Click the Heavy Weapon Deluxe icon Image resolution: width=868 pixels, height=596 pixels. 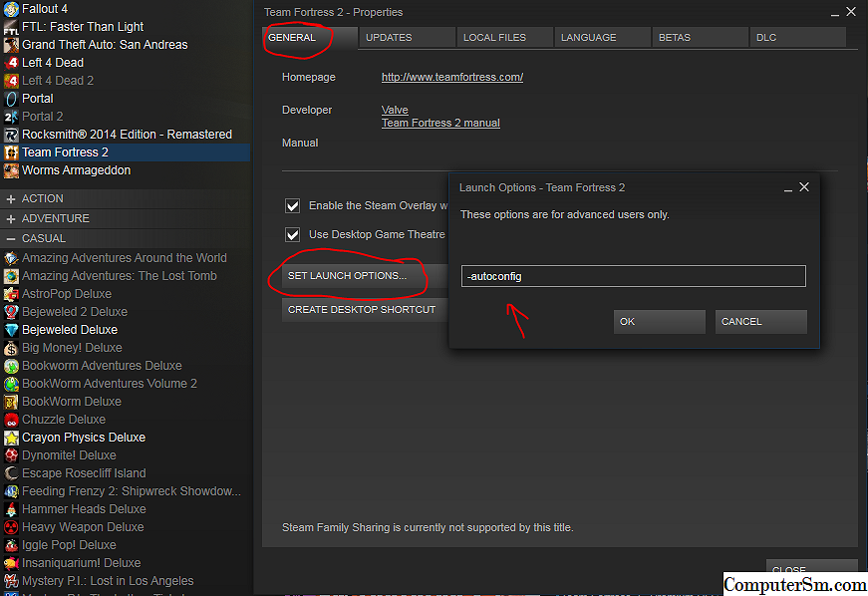tap(11, 527)
